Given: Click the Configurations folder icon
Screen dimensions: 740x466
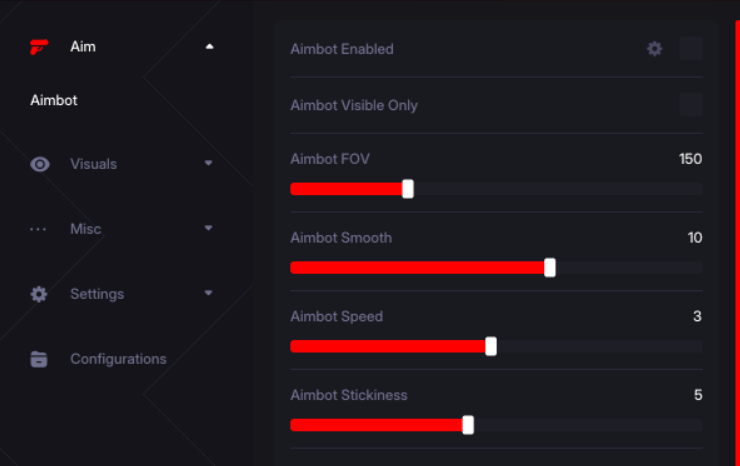Looking at the screenshot, I should coord(39,359).
